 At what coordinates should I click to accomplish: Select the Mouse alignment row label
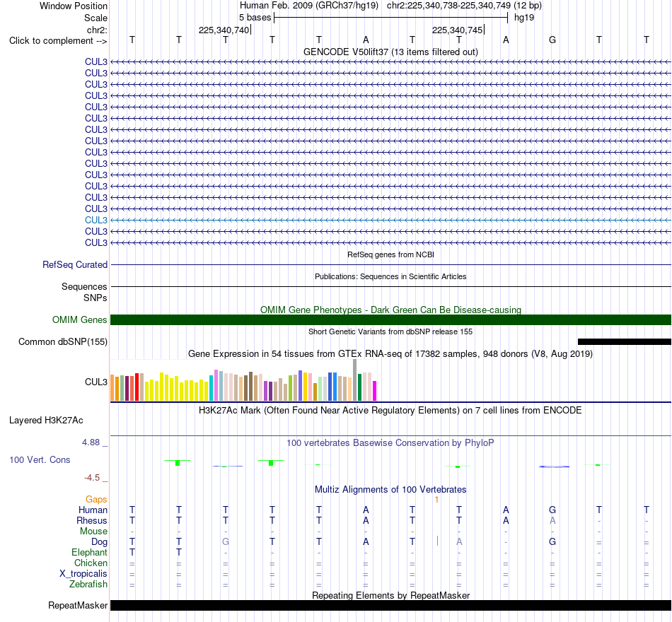(x=94, y=532)
